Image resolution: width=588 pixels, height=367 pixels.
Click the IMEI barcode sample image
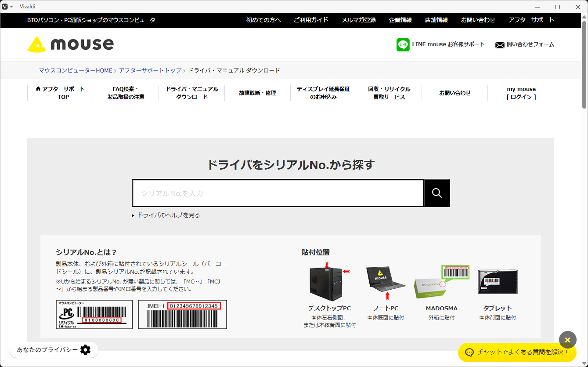(x=182, y=314)
